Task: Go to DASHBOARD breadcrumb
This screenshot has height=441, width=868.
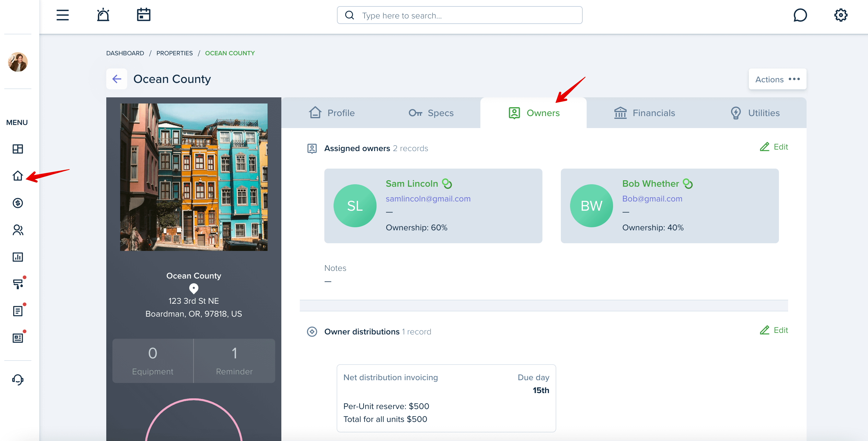Action: click(x=125, y=53)
